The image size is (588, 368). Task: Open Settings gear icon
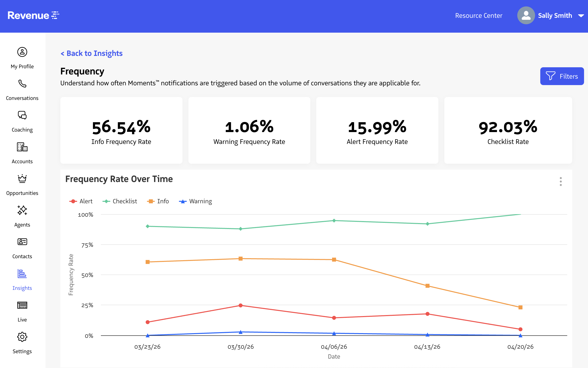click(x=22, y=337)
